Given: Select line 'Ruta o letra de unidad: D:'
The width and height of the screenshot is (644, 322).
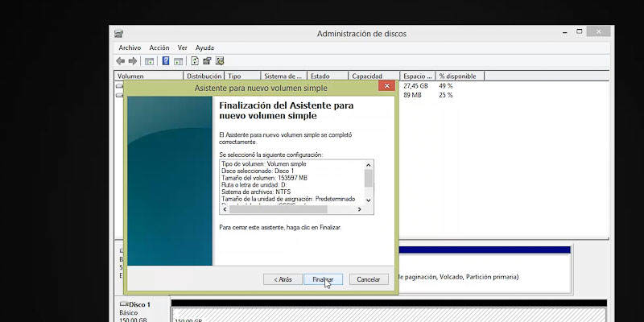Looking at the screenshot, I should (x=254, y=185).
